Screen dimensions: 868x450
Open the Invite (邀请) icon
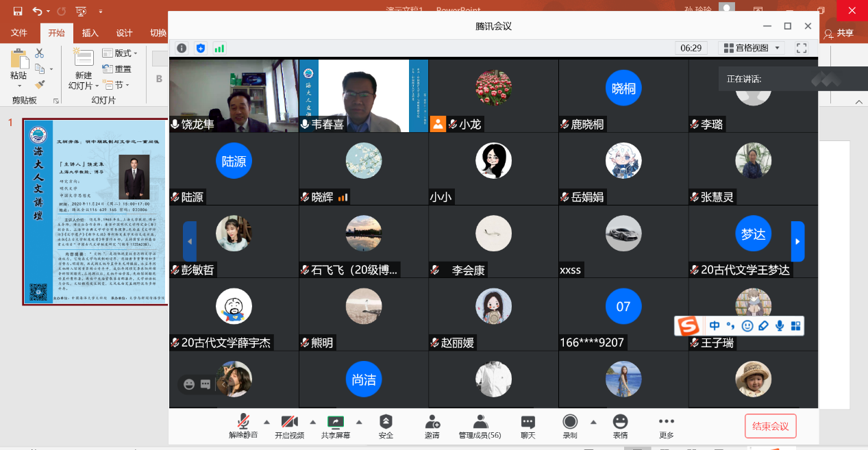point(432,426)
